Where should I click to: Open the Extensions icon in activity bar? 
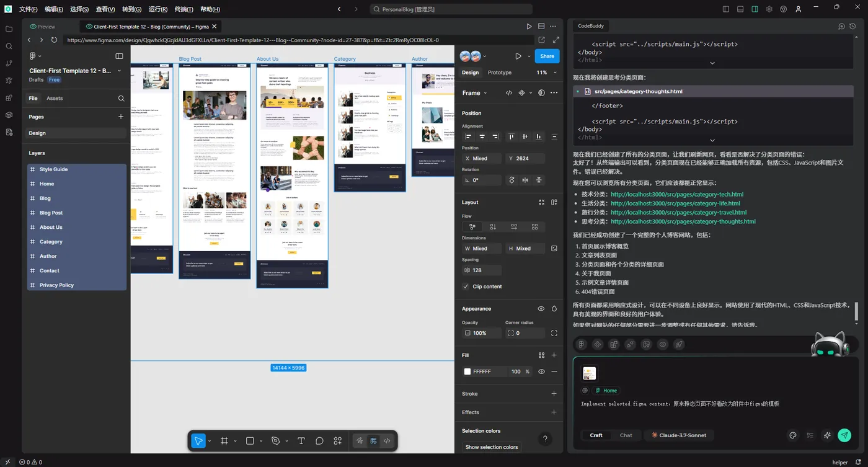9,98
